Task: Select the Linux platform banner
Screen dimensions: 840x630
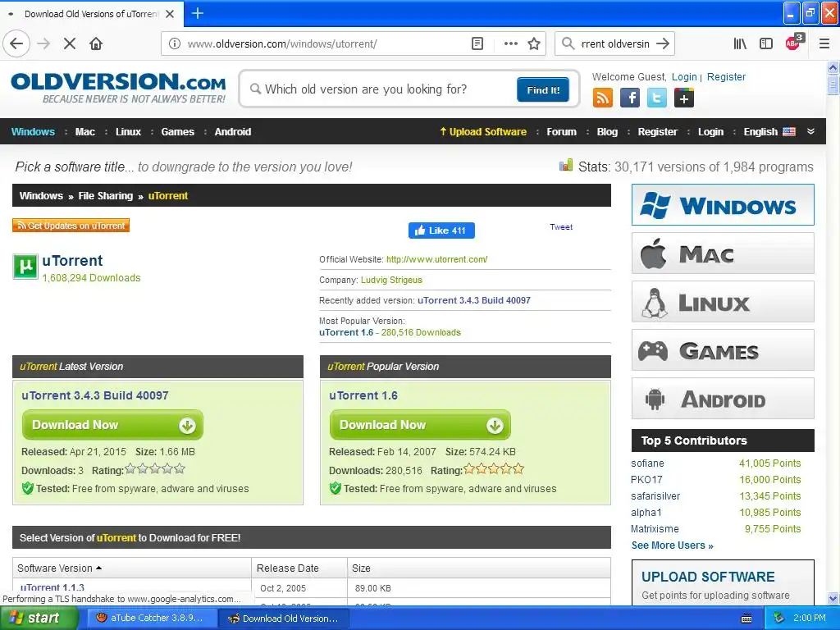Action: [x=723, y=302]
